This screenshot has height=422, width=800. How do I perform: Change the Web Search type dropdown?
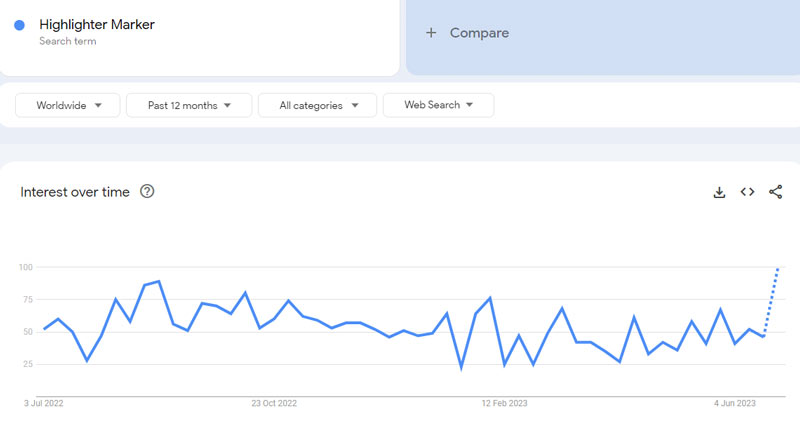pos(438,105)
